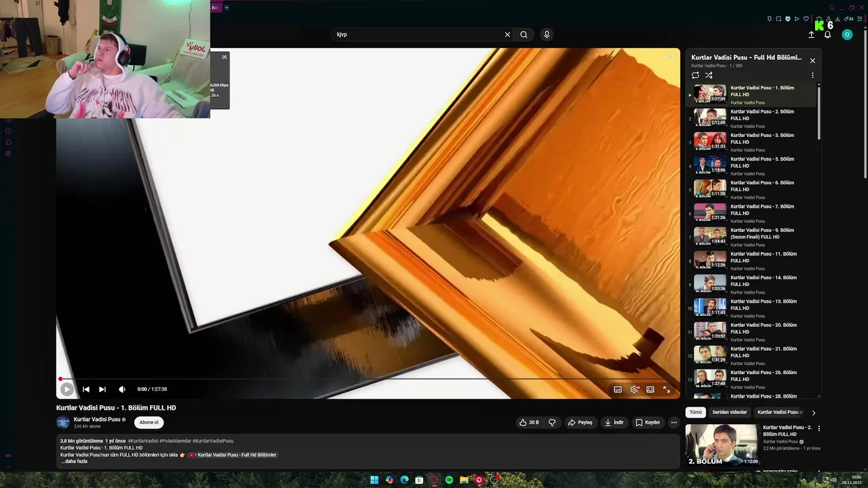
Task: Select the Seriden videolar filter chip
Action: [730, 412]
